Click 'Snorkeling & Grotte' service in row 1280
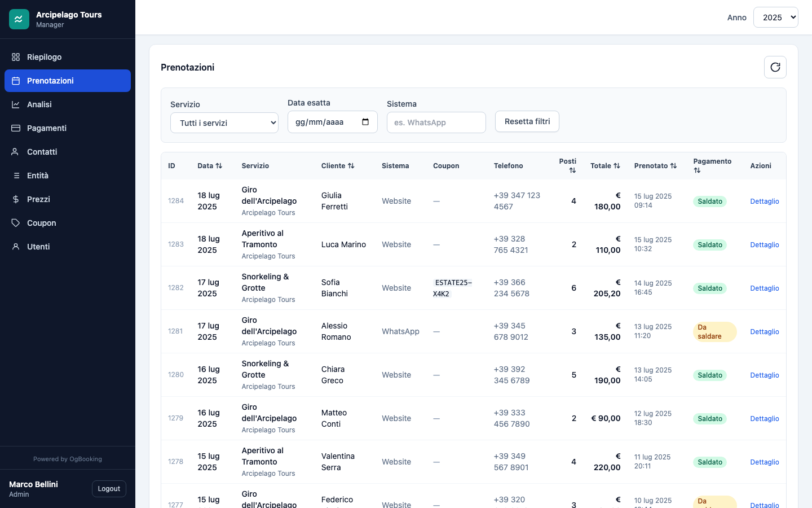Image resolution: width=812 pixels, height=508 pixels. coord(265,369)
